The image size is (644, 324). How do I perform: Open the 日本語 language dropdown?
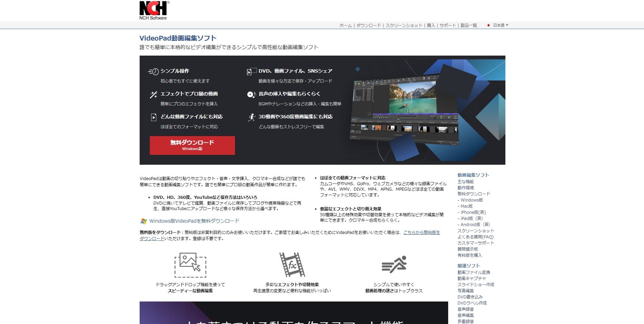pos(499,25)
